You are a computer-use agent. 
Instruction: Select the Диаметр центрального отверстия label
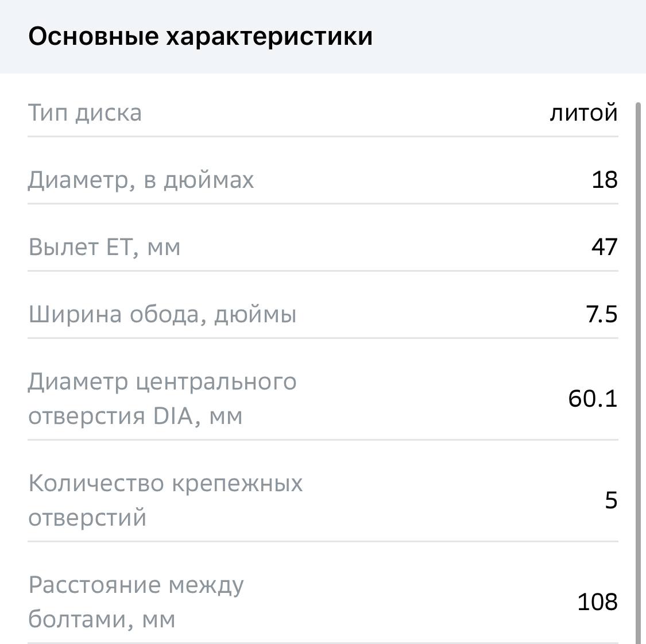(x=162, y=398)
